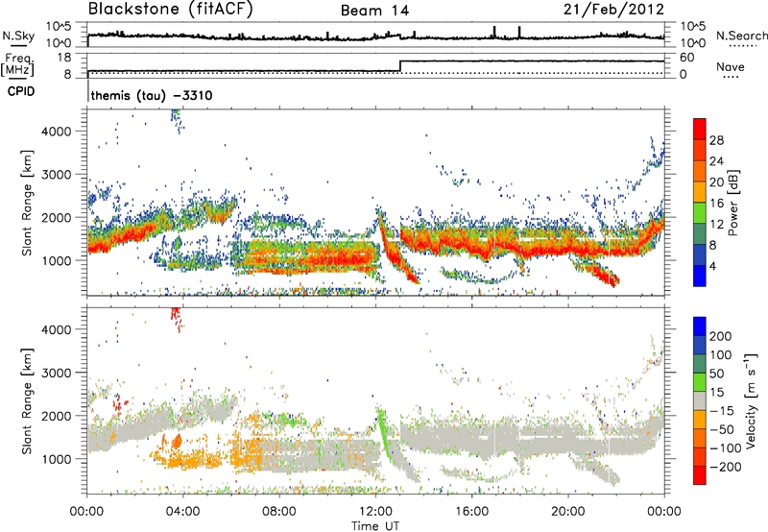Image resolution: width=768 pixels, height=532 pixels.
Task: Click the Power colorbar value '16'
Action: (716, 204)
